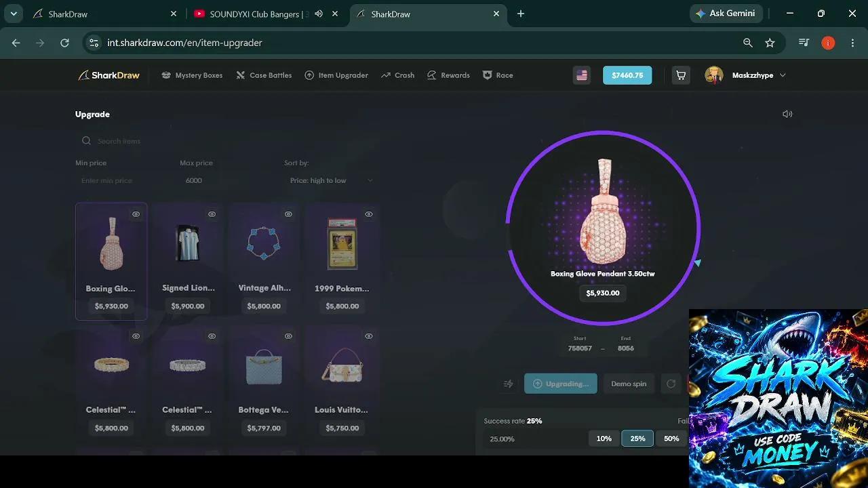Click the Ask Gemini button

tap(727, 14)
